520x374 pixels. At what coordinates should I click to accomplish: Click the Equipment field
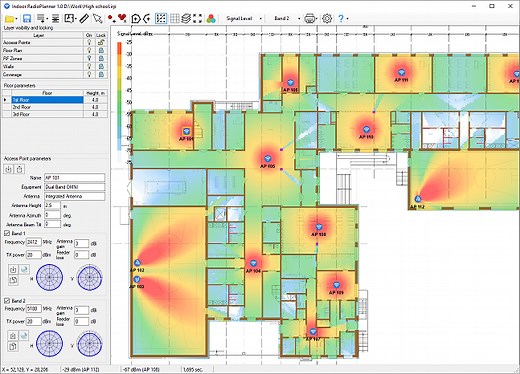[x=74, y=187]
